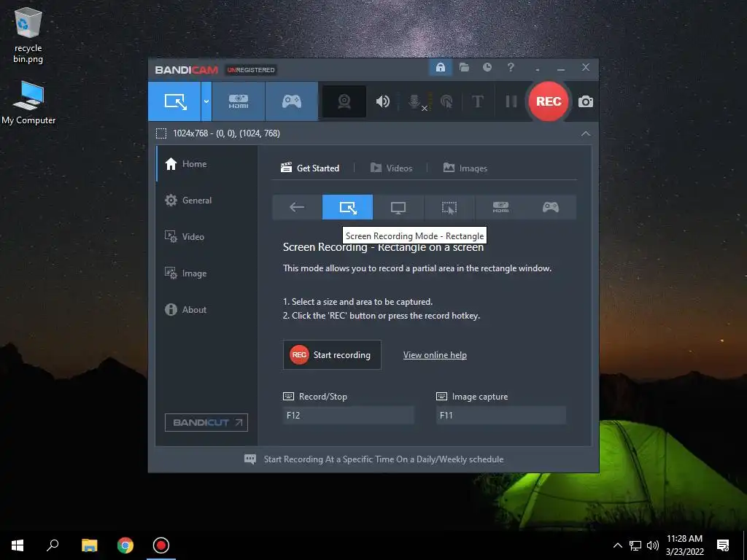Screen dimensions: 747x560
Task: Click the Start recording button
Action: click(x=332, y=355)
